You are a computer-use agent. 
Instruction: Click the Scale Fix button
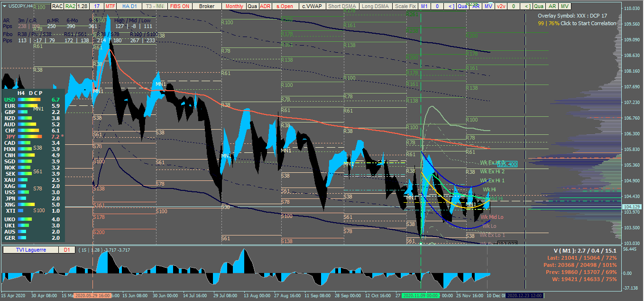pyautogui.click(x=405, y=6)
